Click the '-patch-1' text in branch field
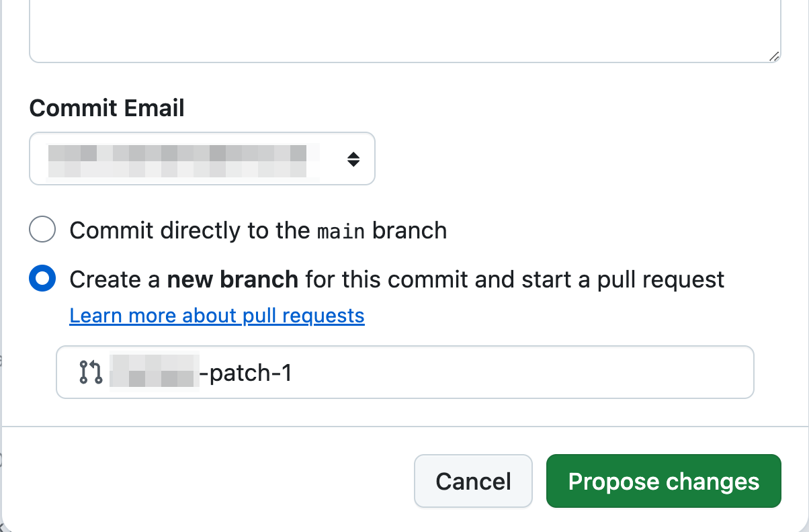The image size is (809, 532). point(246,372)
